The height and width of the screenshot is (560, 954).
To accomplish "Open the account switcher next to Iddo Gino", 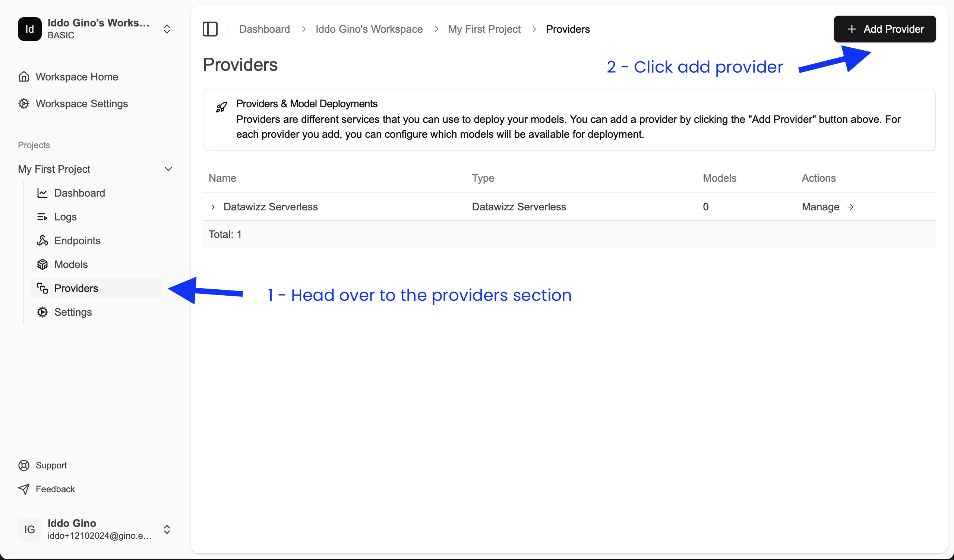I will 167,529.
